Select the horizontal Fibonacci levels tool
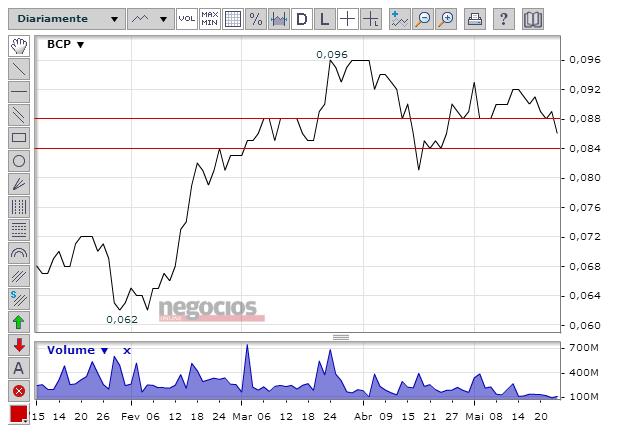The height and width of the screenshot is (433, 640). pyautogui.click(x=19, y=230)
